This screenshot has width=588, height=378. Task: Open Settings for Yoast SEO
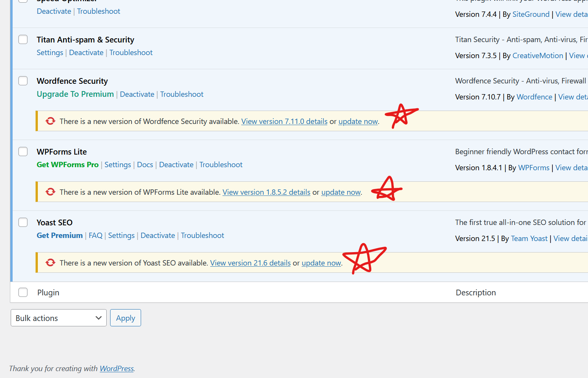(121, 235)
